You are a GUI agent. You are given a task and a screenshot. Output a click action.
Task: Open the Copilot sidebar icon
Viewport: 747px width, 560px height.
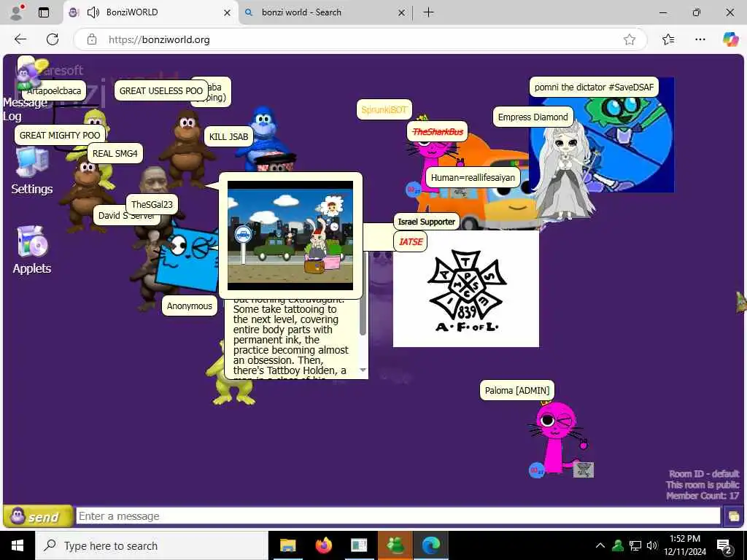730,39
